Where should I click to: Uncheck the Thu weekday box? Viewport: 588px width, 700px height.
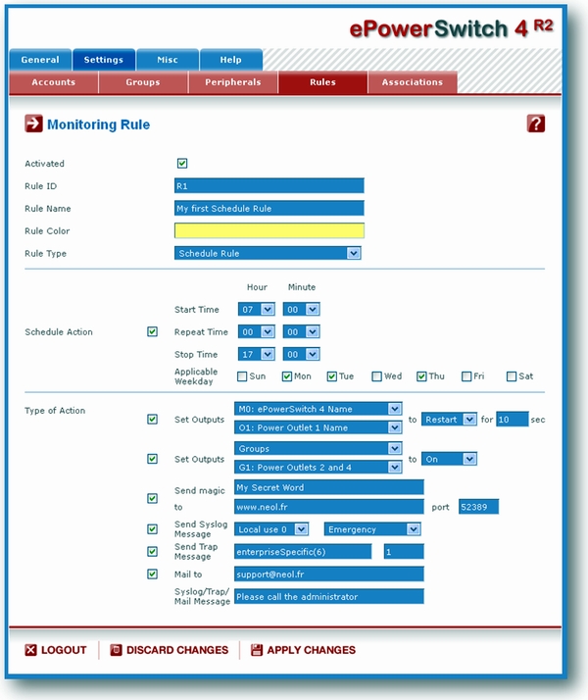(421, 376)
